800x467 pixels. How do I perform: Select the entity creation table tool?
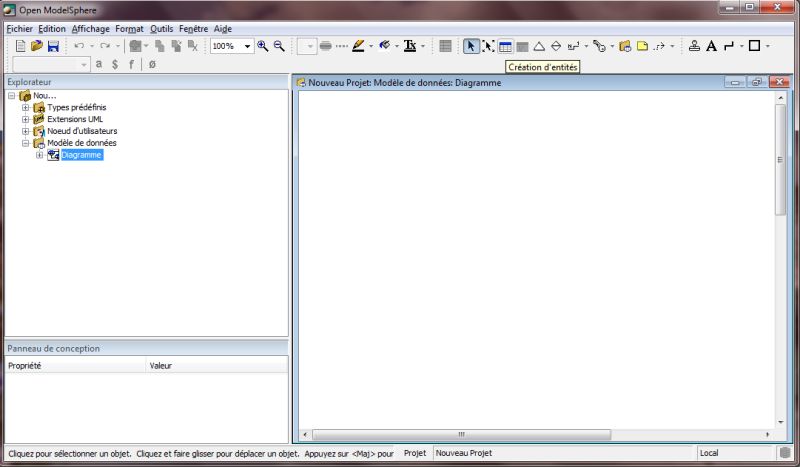[x=505, y=46]
